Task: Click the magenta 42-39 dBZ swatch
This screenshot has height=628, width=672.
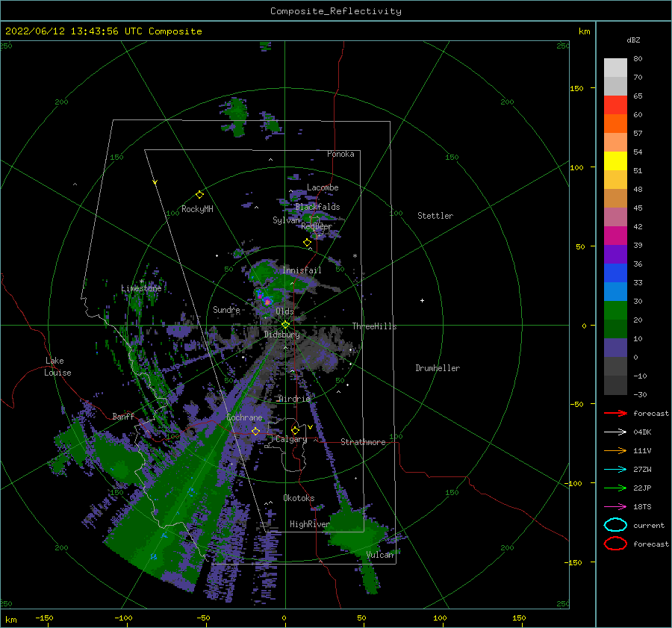Action: pos(615,236)
